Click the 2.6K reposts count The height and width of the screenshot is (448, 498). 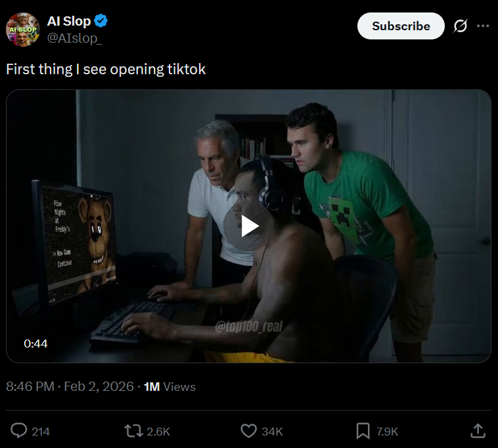pos(158,432)
